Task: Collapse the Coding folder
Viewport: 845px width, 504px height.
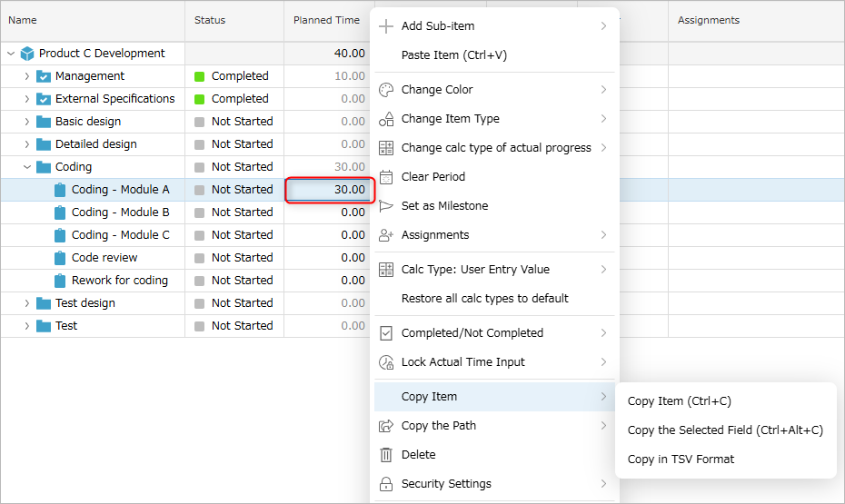Action: coord(26,167)
